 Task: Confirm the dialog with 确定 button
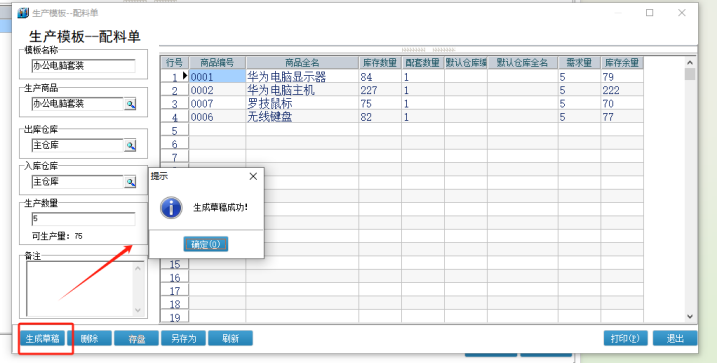point(206,244)
